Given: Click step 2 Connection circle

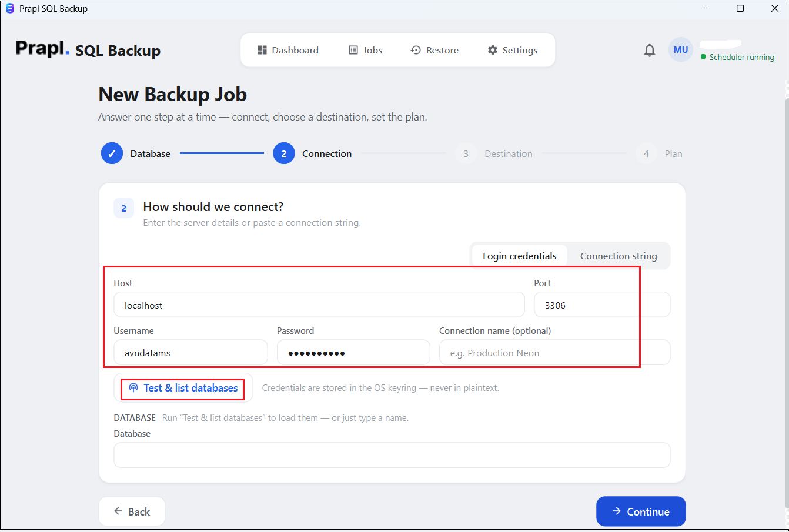Looking at the screenshot, I should [284, 153].
